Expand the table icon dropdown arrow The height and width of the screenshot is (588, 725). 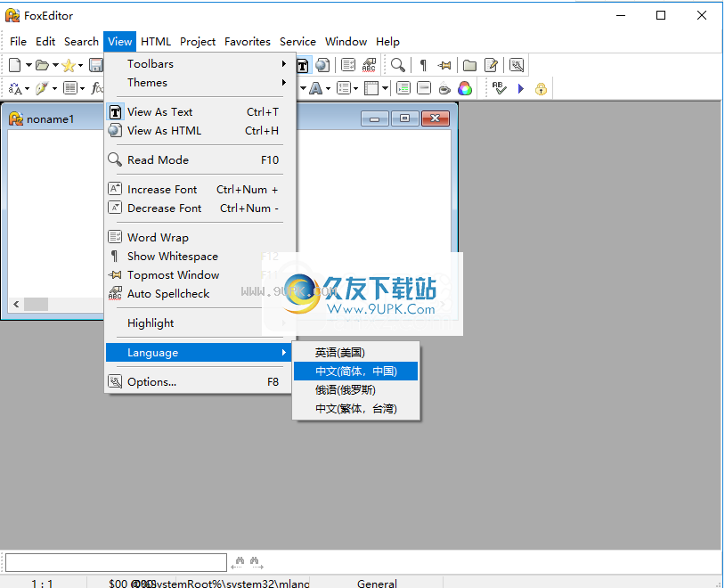tap(385, 88)
